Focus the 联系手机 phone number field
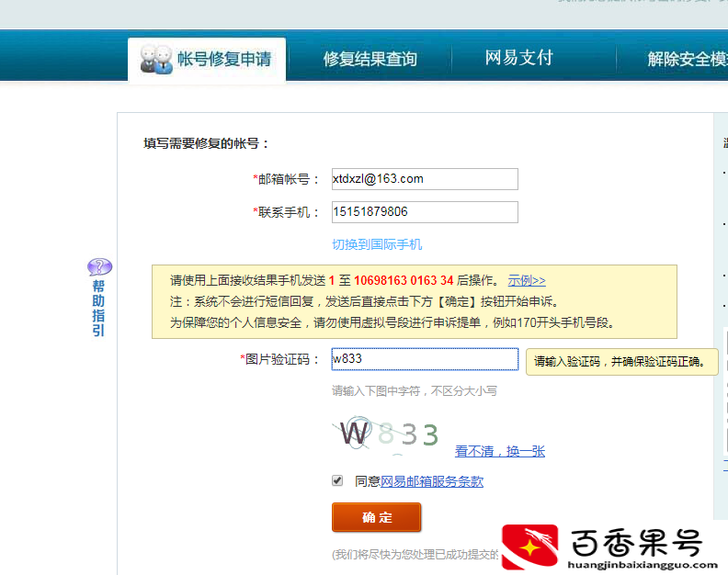 pyautogui.click(x=425, y=212)
